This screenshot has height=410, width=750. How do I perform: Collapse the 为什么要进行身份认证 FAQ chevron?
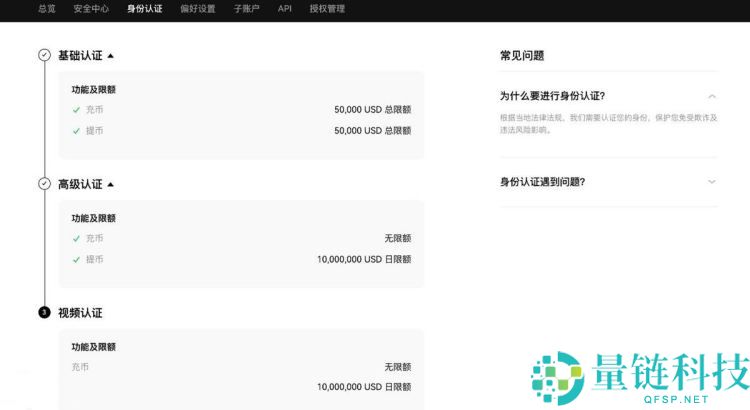tap(712, 96)
